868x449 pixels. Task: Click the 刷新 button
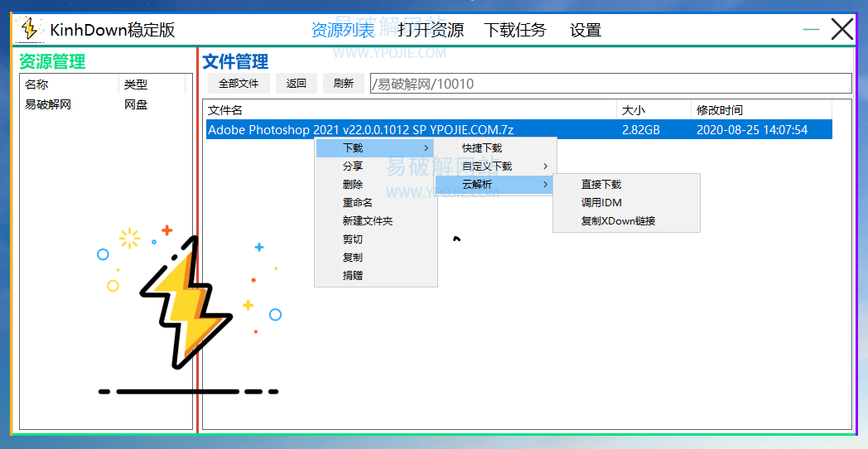[x=344, y=84]
